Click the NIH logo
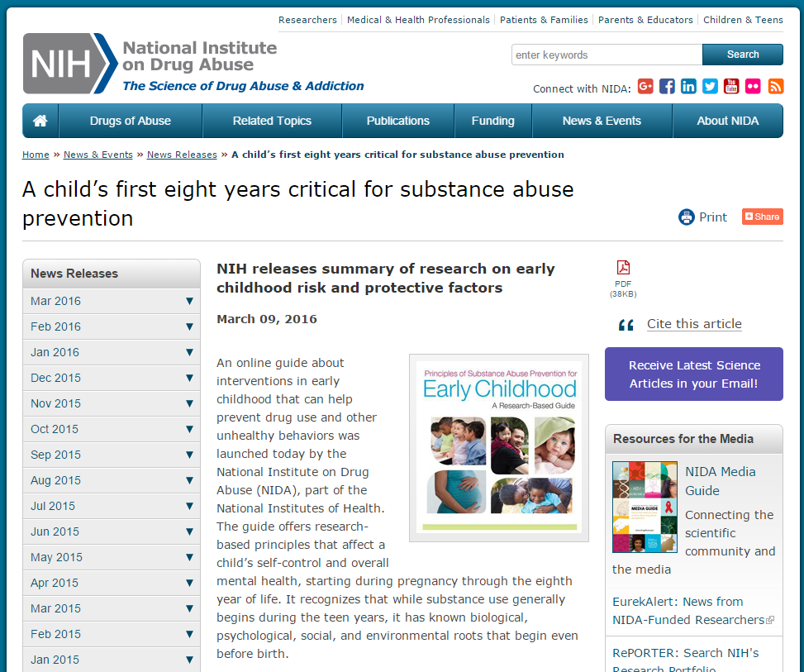This screenshot has width=804, height=672. point(70,64)
